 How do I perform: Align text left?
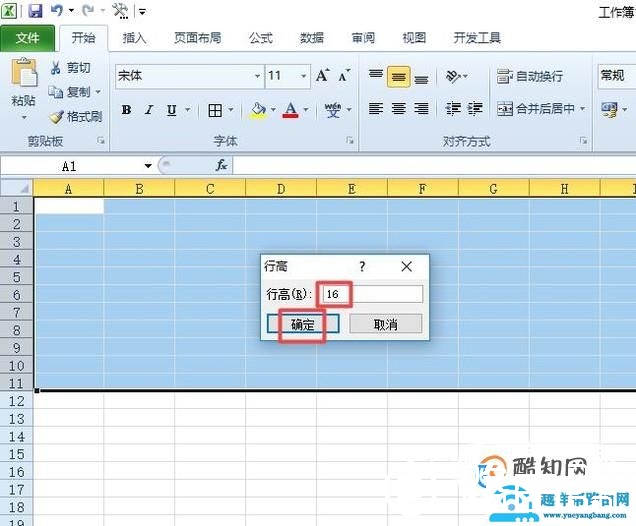[376, 109]
